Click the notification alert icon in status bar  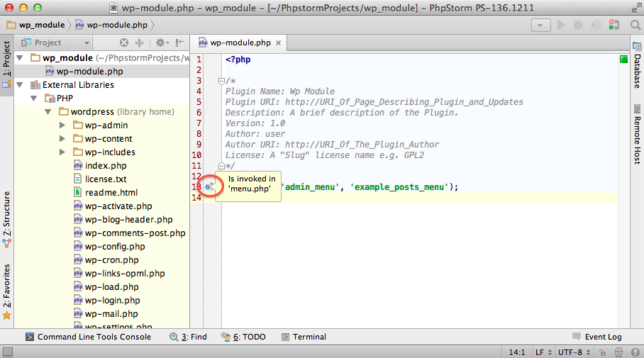(x=635, y=352)
